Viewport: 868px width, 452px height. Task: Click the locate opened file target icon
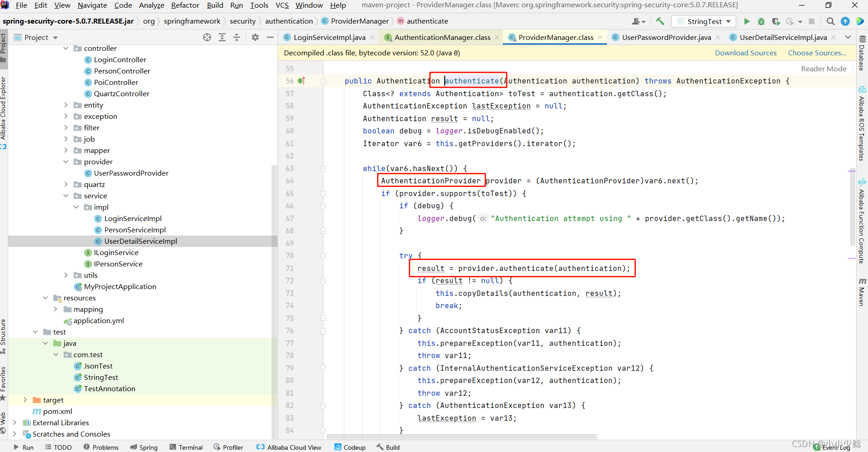[207, 37]
